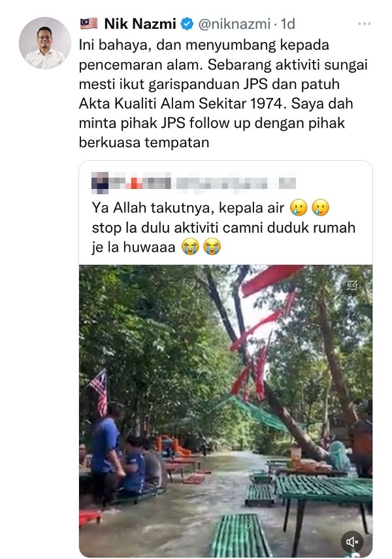The image size is (392, 559).
Task: Play the quoted river video
Action: click(x=226, y=411)
